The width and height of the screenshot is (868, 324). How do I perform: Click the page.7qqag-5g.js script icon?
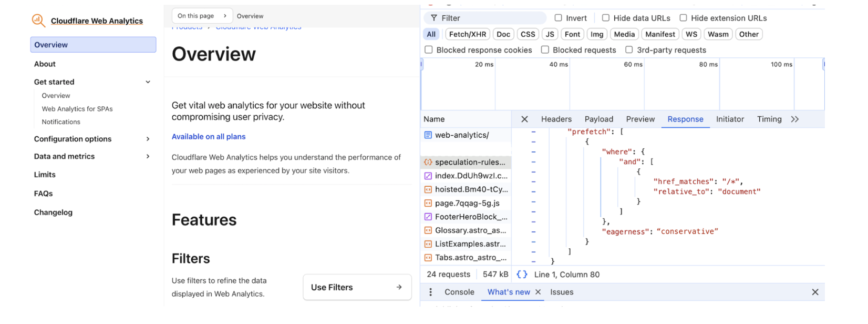coord(428,203)
